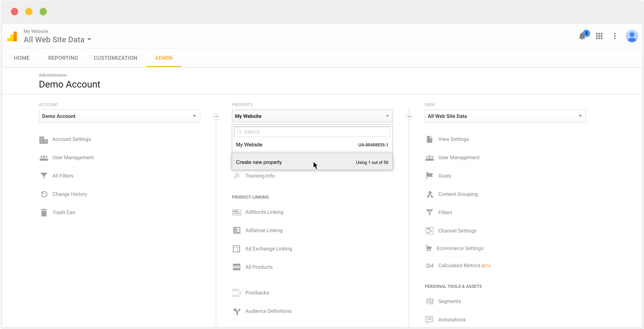Open the All Web Site Data view dropdown
Viewport: 644px width, 329px height.
505,116
